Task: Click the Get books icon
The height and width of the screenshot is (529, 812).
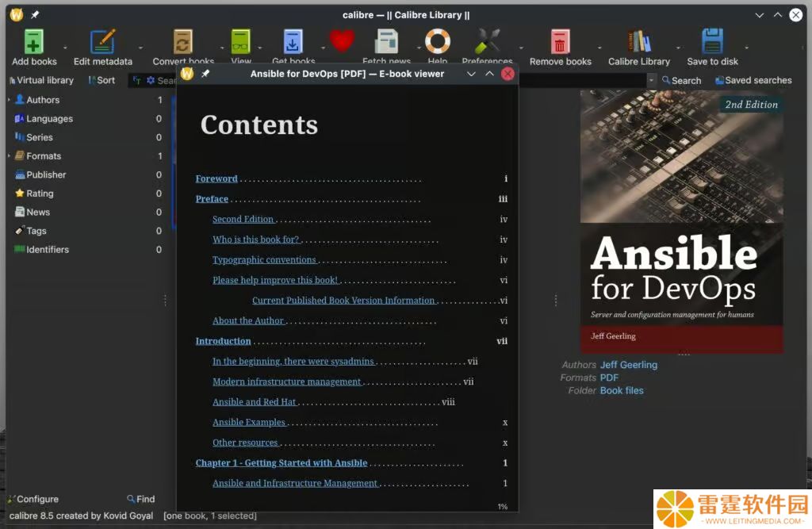Action: pos(293,41)
